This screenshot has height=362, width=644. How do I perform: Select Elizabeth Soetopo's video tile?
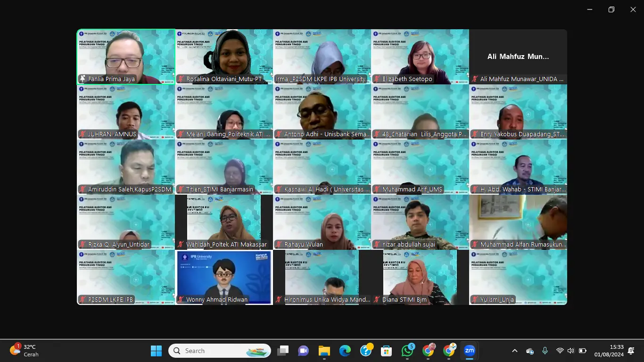point(420,57)
